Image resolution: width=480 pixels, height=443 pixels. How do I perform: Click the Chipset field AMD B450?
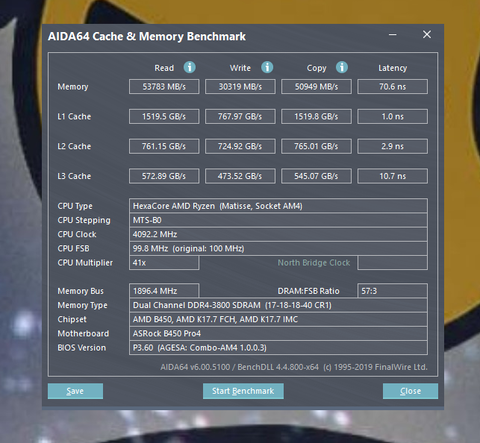pos(278,319)
